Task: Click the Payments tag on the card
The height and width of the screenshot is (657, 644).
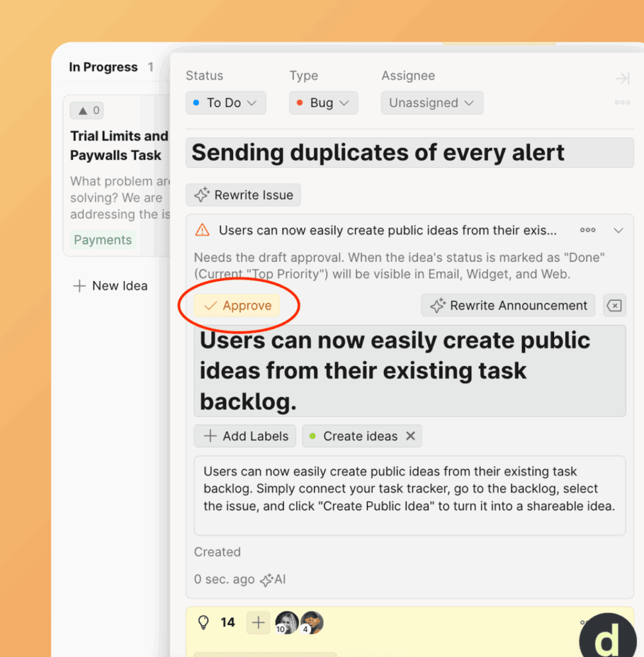Action: (x=103, y=240)
